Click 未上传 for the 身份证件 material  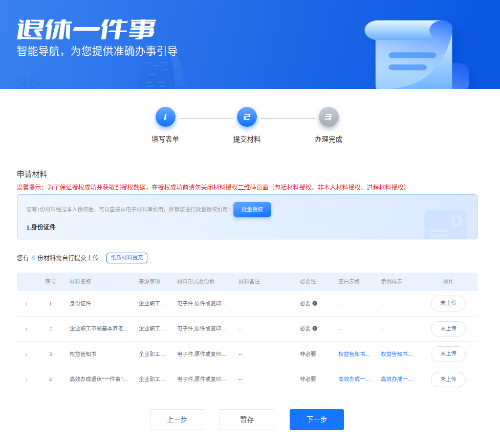click(x=448, y=303)
